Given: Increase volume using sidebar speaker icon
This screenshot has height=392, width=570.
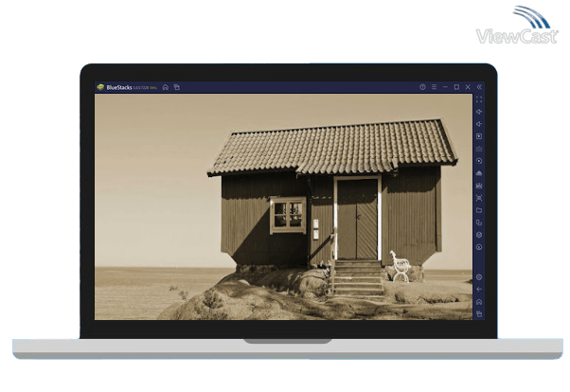Looking at the screenshot, I should [479, 112].
